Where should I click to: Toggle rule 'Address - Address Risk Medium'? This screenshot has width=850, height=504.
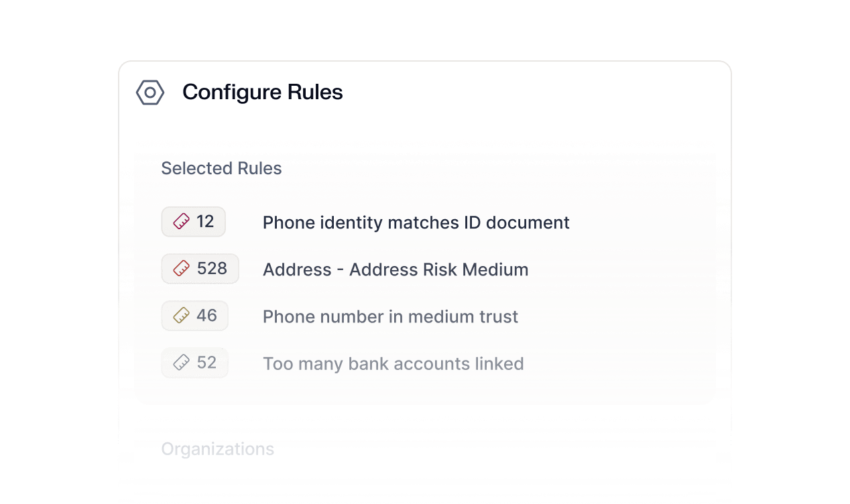396,269
